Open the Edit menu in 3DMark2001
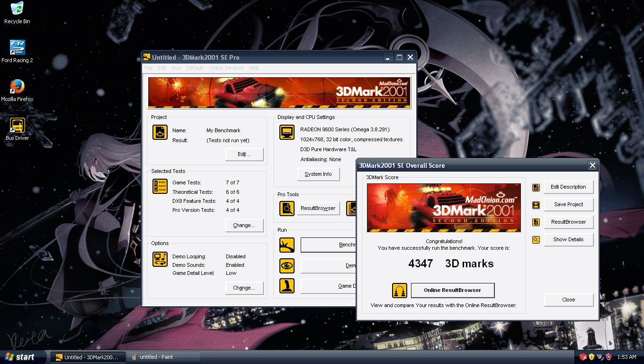644x364 pixels. (162, 68)
